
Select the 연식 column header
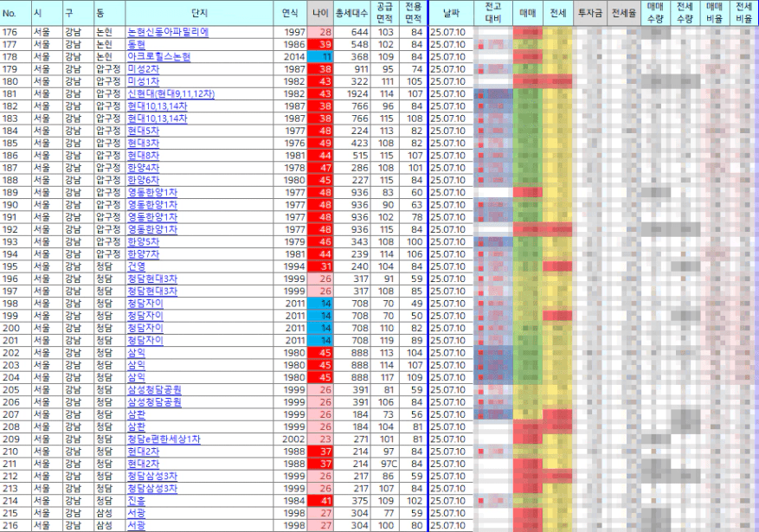(290, 13)
